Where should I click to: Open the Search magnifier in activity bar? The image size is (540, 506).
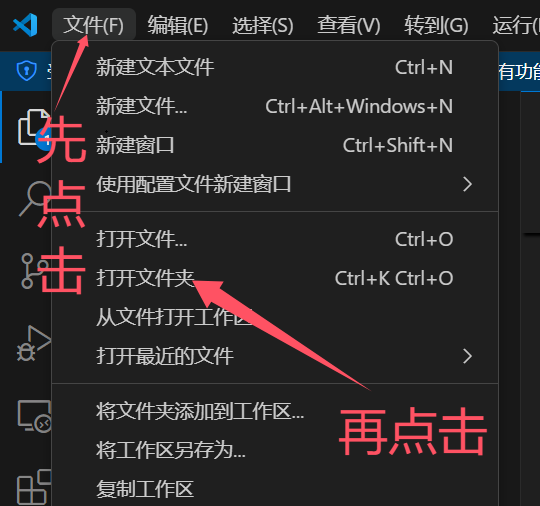34,199
